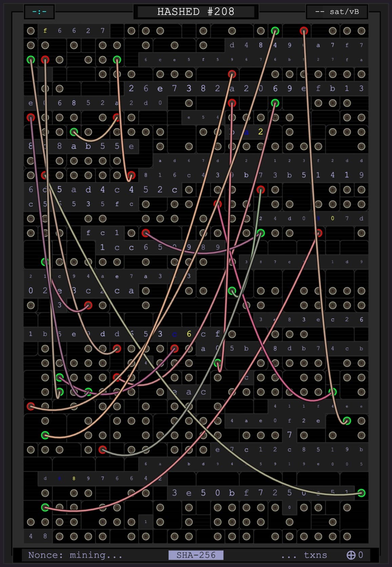Image resolution: width=392 pixels, height=567 pixels.
Task: Toggle the red-ringed jack in the top row
Action: click(304, 31)
